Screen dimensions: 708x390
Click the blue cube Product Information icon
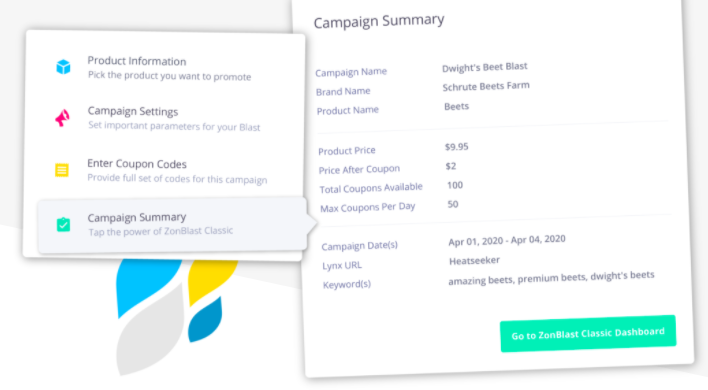click(x=63, y=67)
